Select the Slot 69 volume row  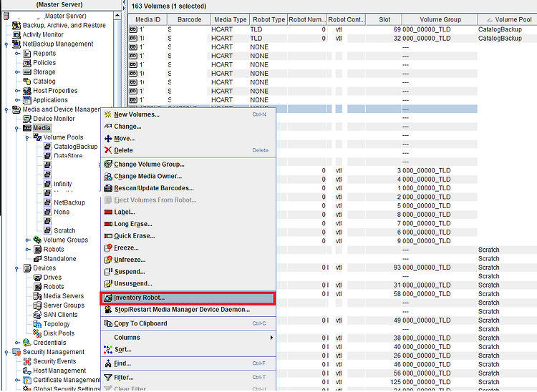click(x=332, y=29)
